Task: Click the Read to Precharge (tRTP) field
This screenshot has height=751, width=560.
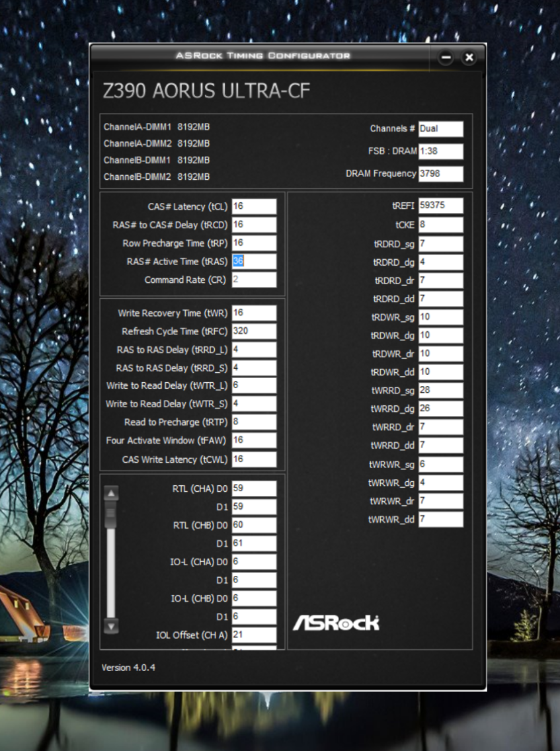Action: pos(254,422)
